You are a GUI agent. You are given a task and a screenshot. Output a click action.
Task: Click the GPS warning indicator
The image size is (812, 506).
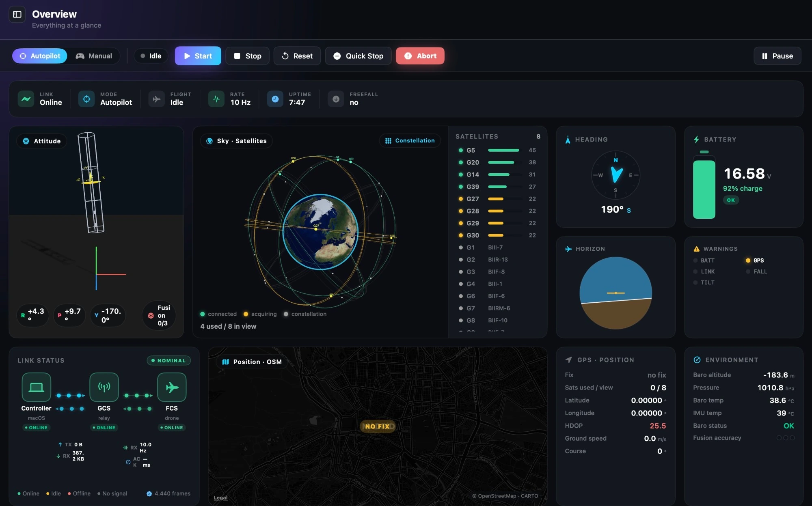755,261
